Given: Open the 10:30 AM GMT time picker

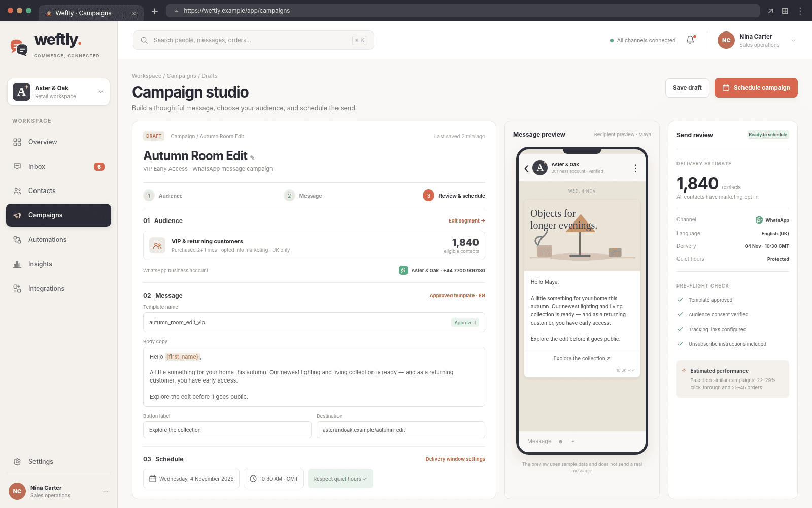Looking at the screenshot, I should tap(274, 479).
